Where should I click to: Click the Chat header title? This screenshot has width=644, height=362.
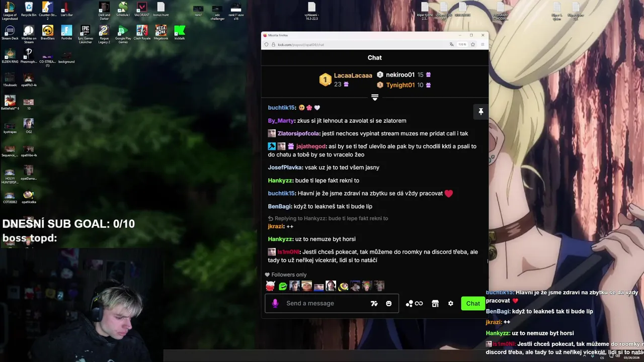(x=375, y=58)
